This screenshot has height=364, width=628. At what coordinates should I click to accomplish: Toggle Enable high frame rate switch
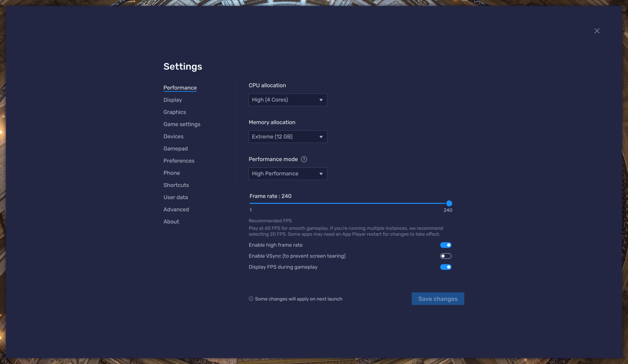446,245
